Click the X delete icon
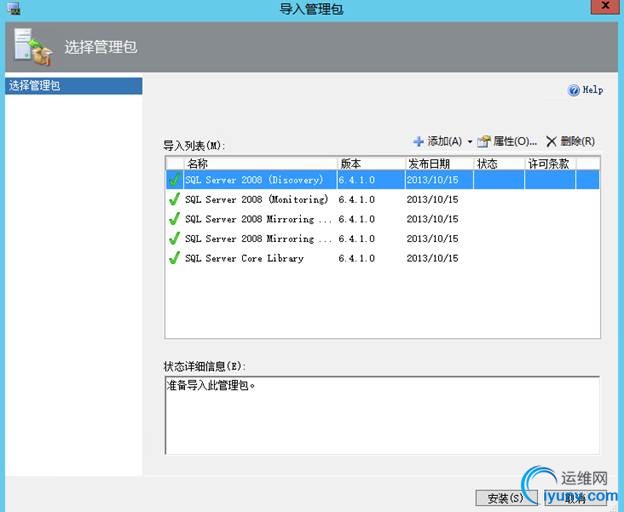 click(x=551, y=141)
